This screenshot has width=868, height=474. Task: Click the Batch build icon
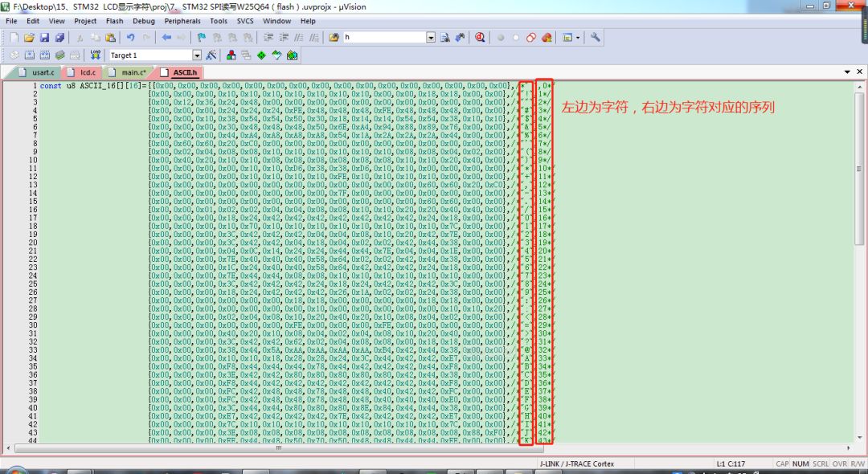click(x=59, y=55)
